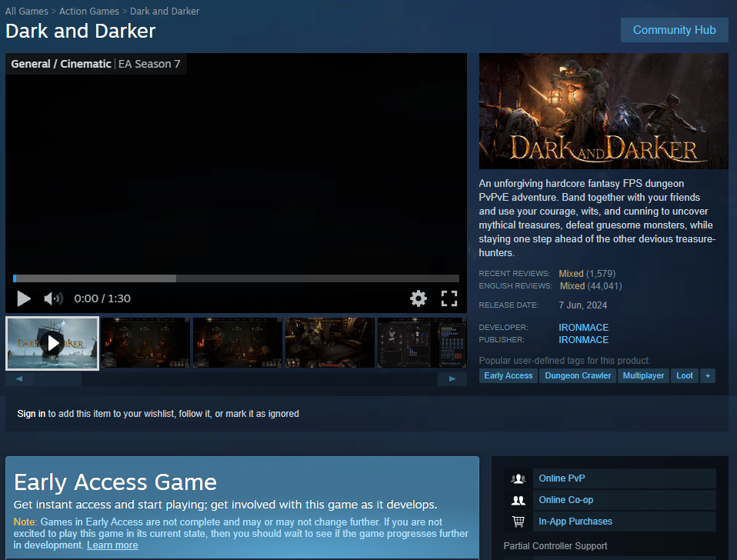The width and height of the screenshot is (737, 560).
Task: Select the third screenshot thumbnail
Action: 238,342
